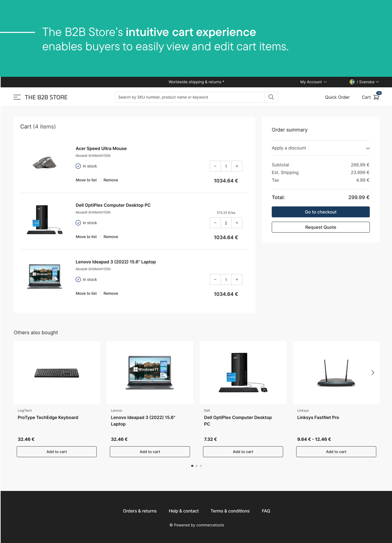Viewport: 392px width, 543px height.
Task: Remove the Acer Speed Ultra Mouse
Action: point(110,180)
